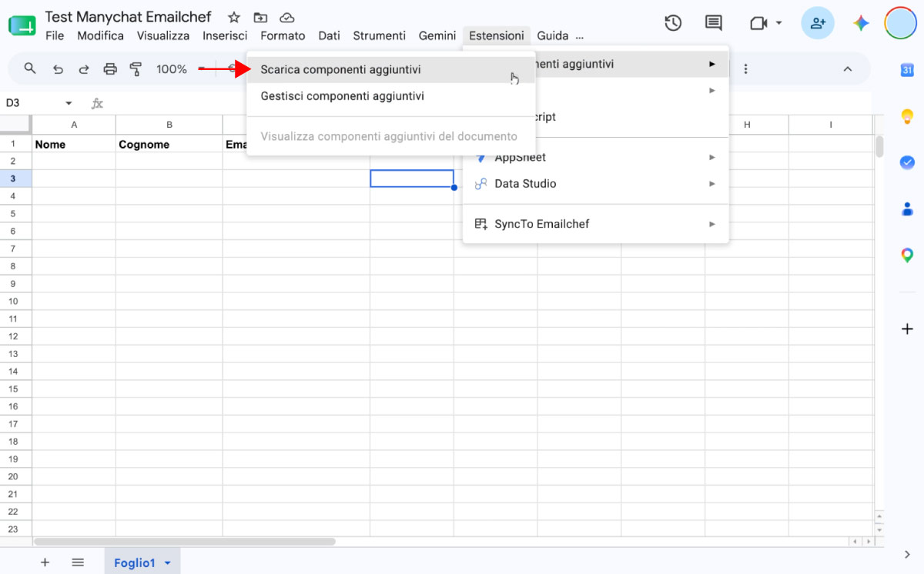Open the File menu
The image size is (924, 574).
(x=55, y=35)
